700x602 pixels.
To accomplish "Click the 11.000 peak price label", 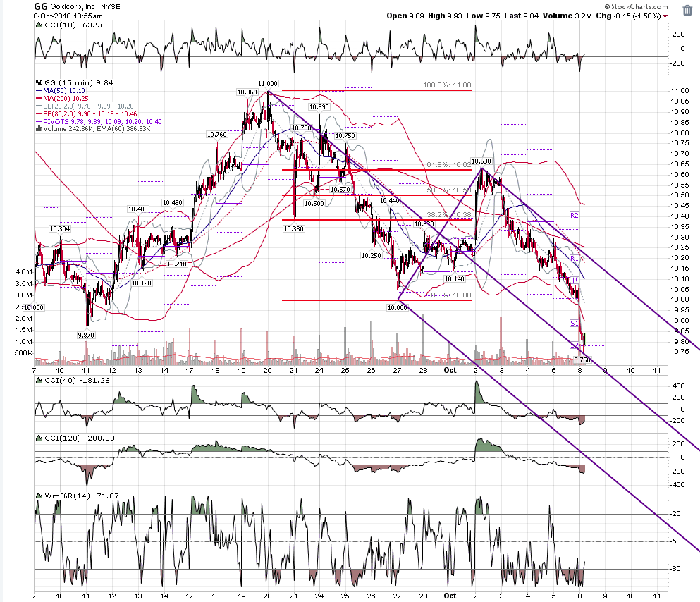I will tap(267, 83).
